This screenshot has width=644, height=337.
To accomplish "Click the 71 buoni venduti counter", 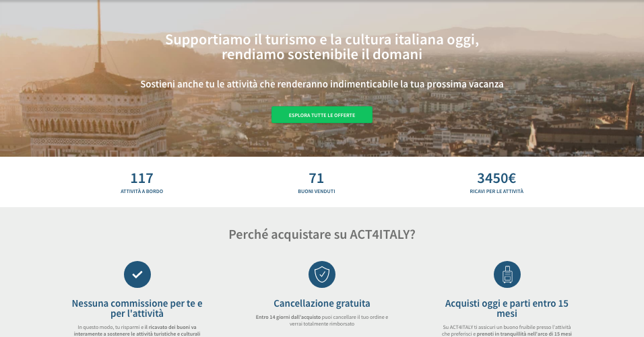I will pyautogui.click(x=316, y=182).
